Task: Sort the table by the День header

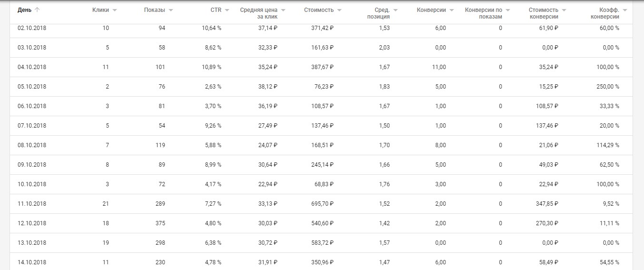Action: point(24,10)
